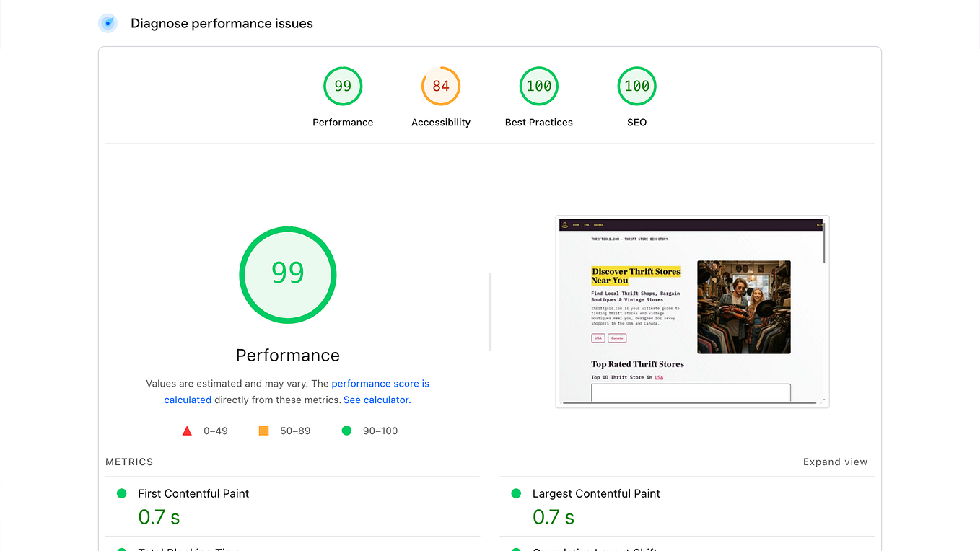Click the green dot beside First Contentful Paint

[x=122, y=493]
